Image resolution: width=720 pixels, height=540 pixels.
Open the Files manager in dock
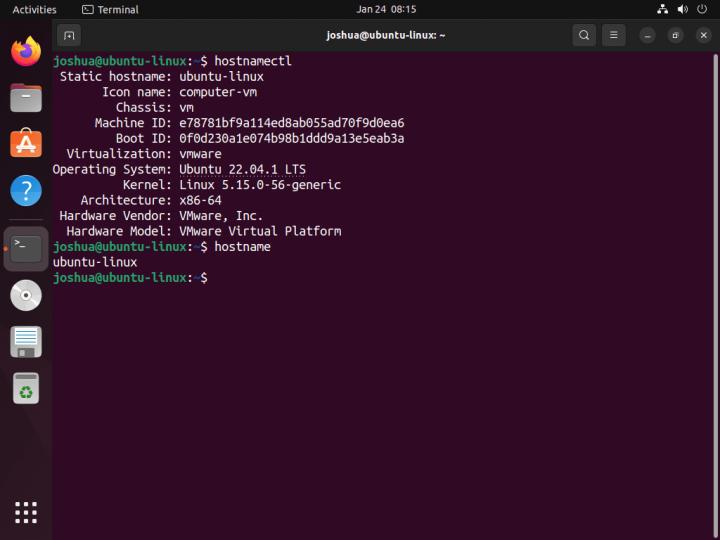[x=26, y=97]
